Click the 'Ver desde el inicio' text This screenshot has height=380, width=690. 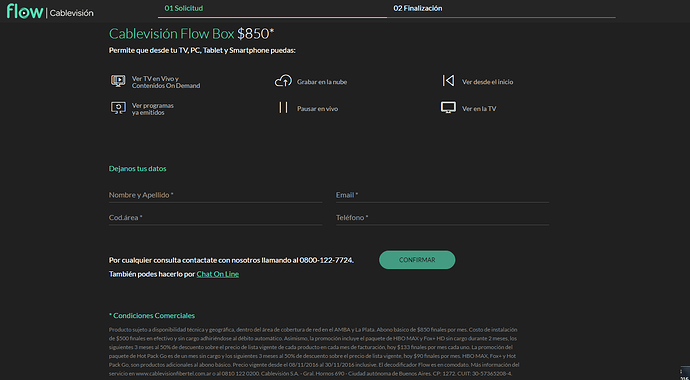pos(488,82)
